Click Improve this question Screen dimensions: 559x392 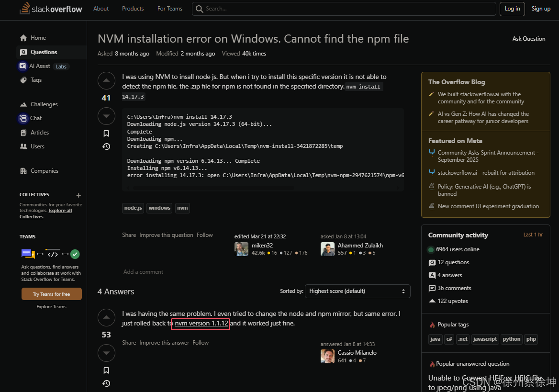click(166, 235)
